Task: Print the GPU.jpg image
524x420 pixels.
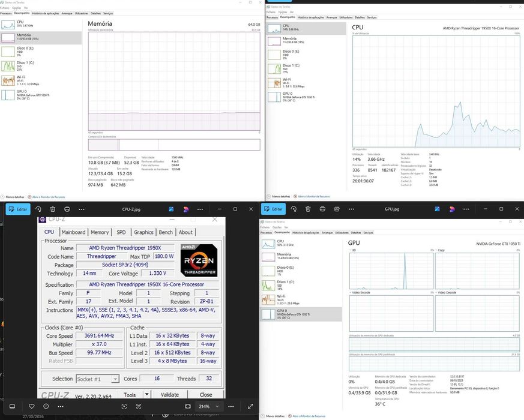Action: 322,209
